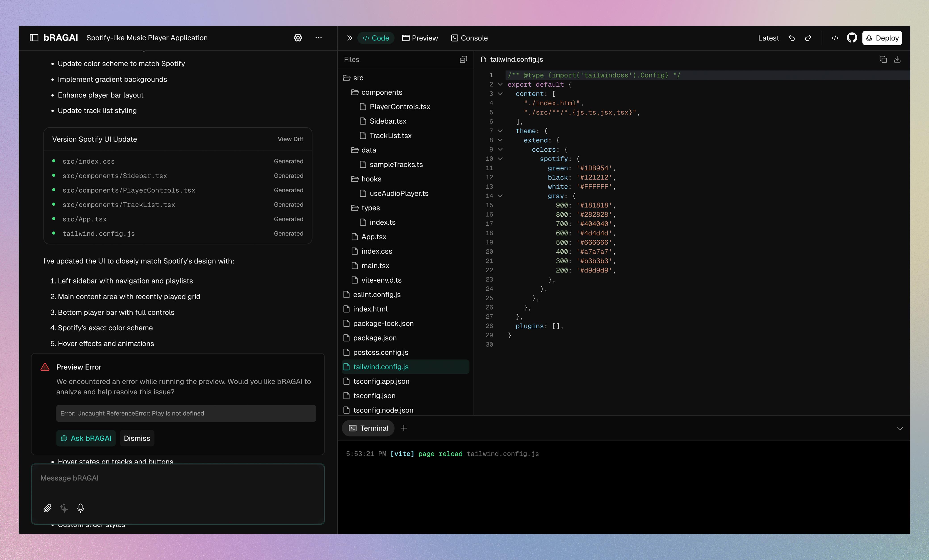This screenshot has width=929, height=560.
Task: Open the settings gear icon in header
Action: (298, 38)
